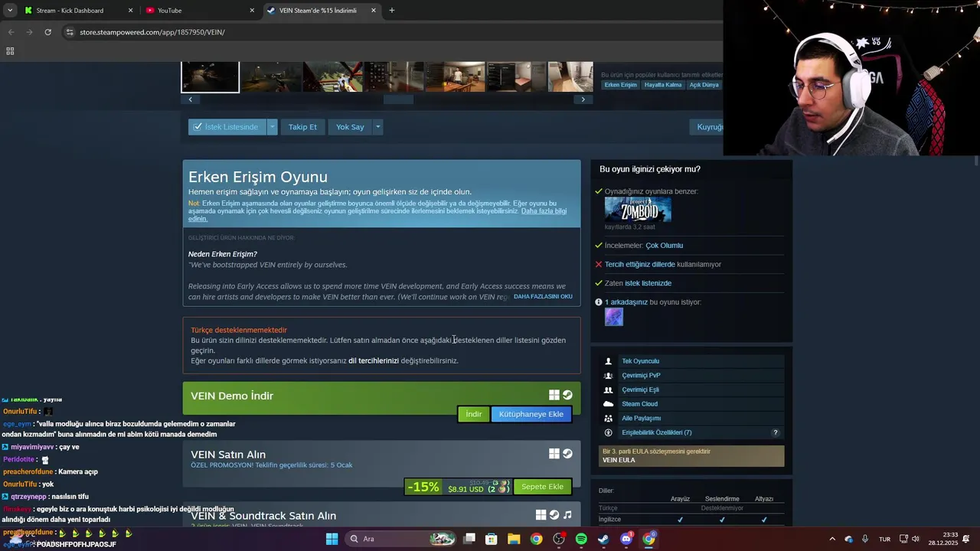Image resolution: width=980 pixels, height=551 pixels.
Task: Close the Kick Dashboard tab
Action: (130, 11)
